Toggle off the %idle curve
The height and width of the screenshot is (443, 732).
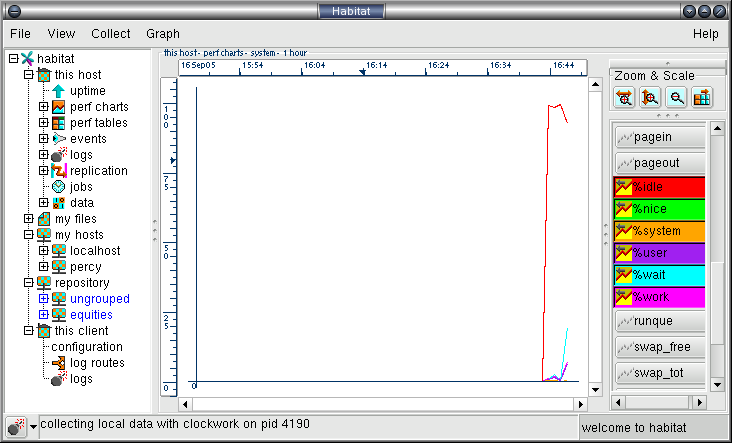(659, 187)
